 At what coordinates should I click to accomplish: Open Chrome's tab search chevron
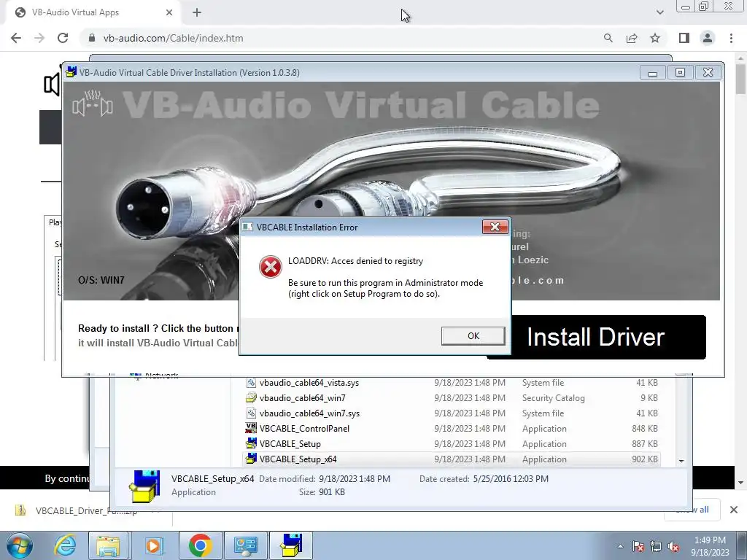tap(659, 12)
